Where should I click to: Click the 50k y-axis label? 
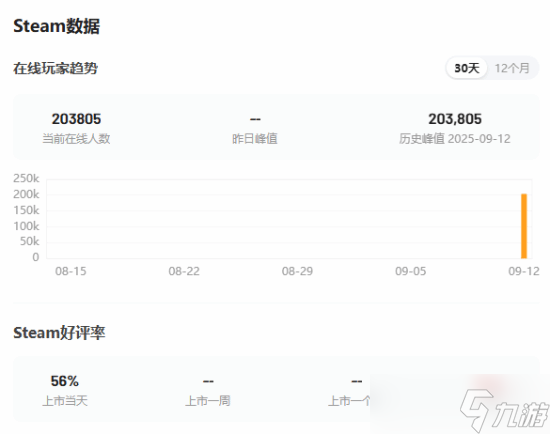click(29, 241)
